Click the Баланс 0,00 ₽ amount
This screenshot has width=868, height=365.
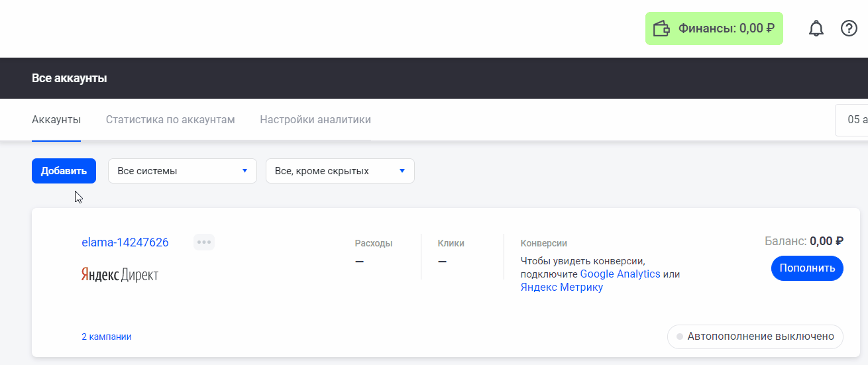pyautogui.click(x=826, y=241)
